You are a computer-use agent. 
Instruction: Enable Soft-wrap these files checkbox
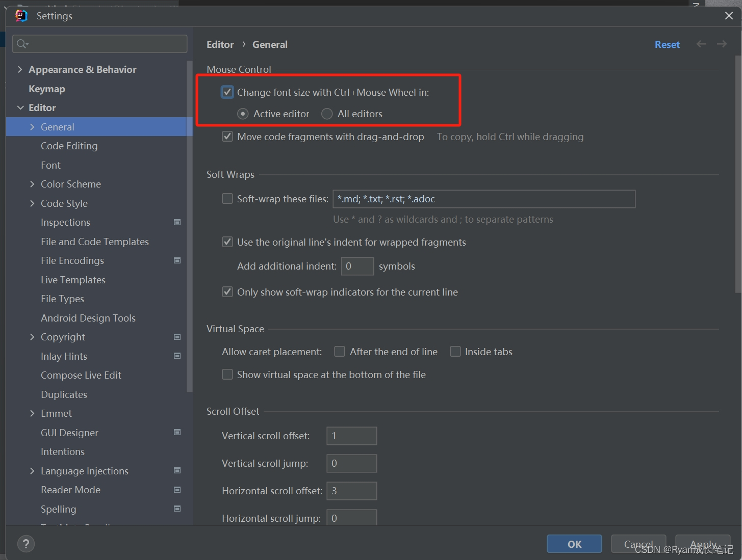point(227,199)
